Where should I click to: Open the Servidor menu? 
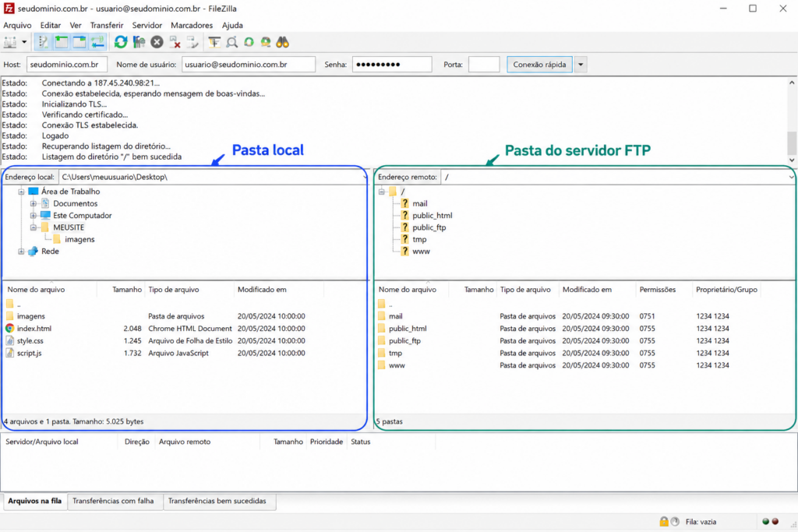147,26
